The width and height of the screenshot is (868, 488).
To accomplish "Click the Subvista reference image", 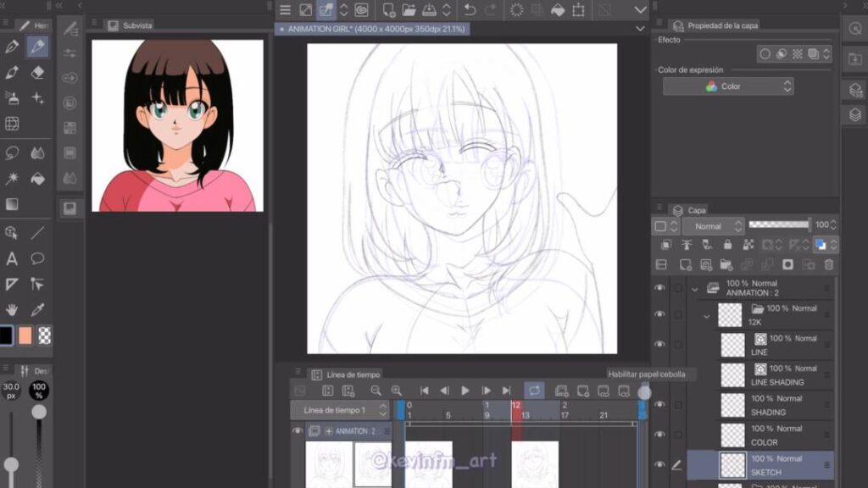I will [x=177, y=125].
